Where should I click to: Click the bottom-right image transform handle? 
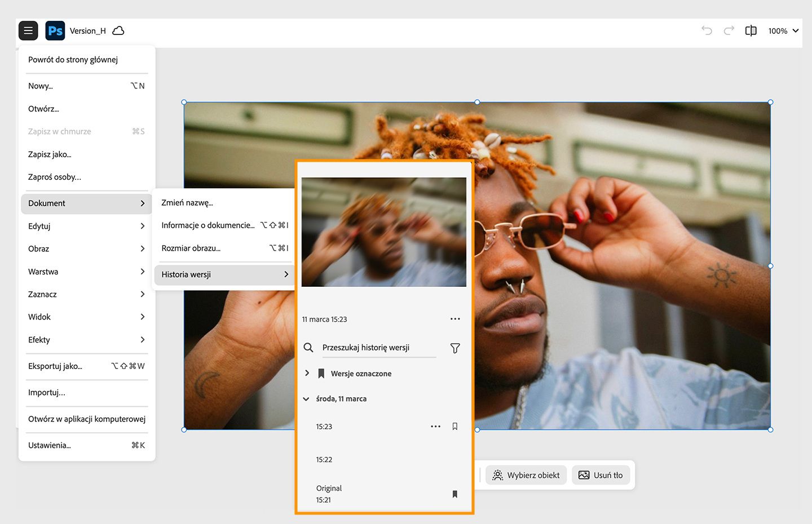pos(770,429)
